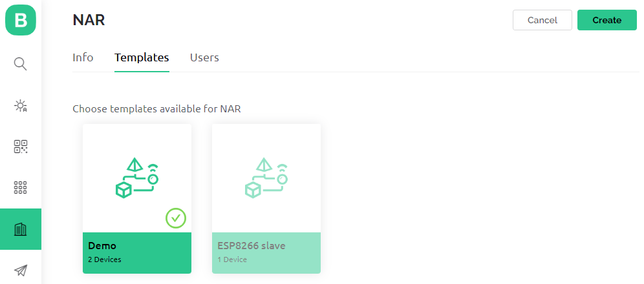The width and height of the screenshot is (644, 284).
Task: Click the paper plane sidebar icon
Action: (21, 270)
